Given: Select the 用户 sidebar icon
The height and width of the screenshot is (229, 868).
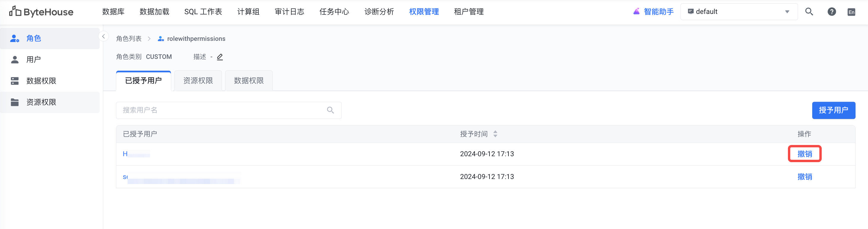Looking at the screenshot, I should [15, 59].
